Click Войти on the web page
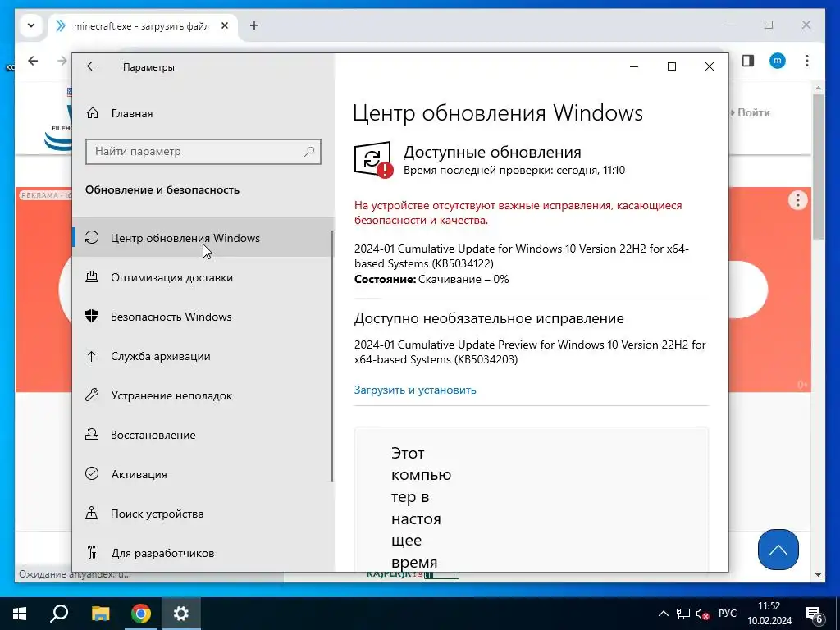The image size is (840, 630). (x=753, y=112)
